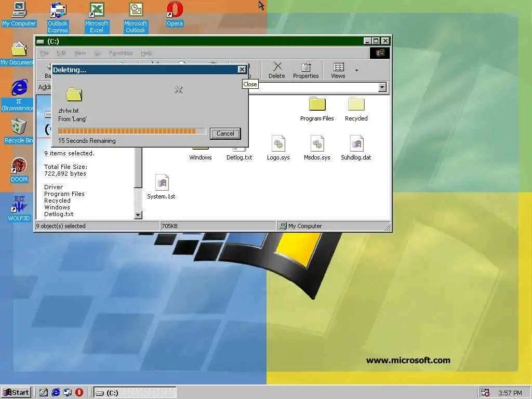Viewport: 532px width, 399px height.
Task: Select the Microsoft Excel desktop shortcut
Action: [x=97, y=17]
